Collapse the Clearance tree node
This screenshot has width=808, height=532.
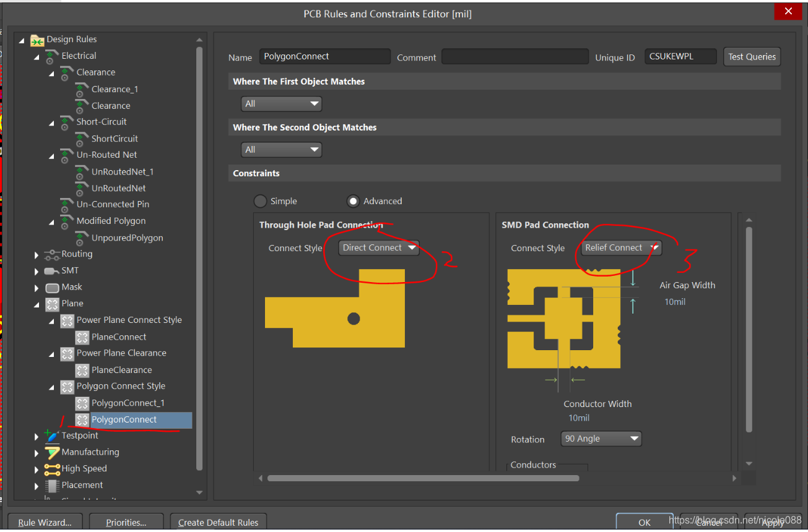pyautogui.click(x=52, y=73)
